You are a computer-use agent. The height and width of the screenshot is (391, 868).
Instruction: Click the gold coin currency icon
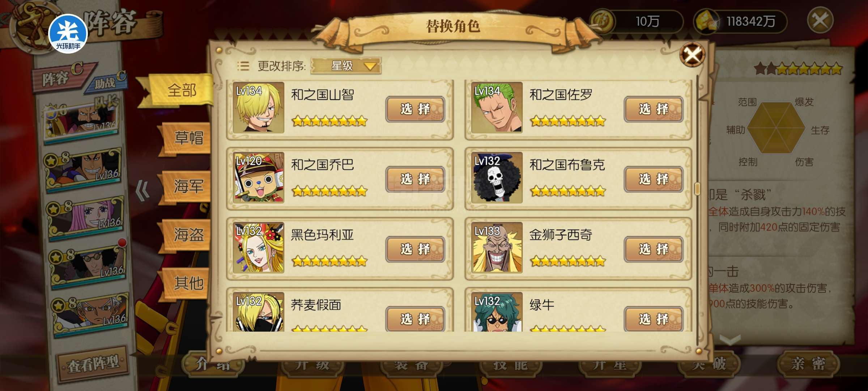pyautogui.click(x=603, y=22)
